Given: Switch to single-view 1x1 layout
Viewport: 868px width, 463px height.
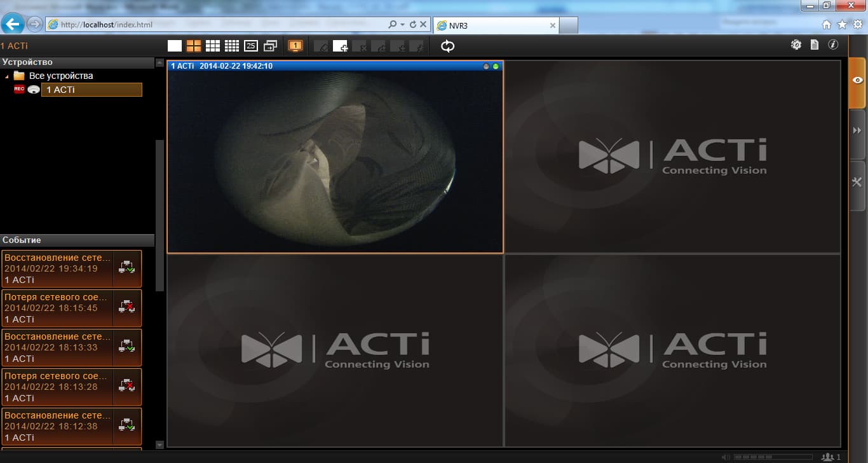Looking at the screenshot, I should coord(175,46).
